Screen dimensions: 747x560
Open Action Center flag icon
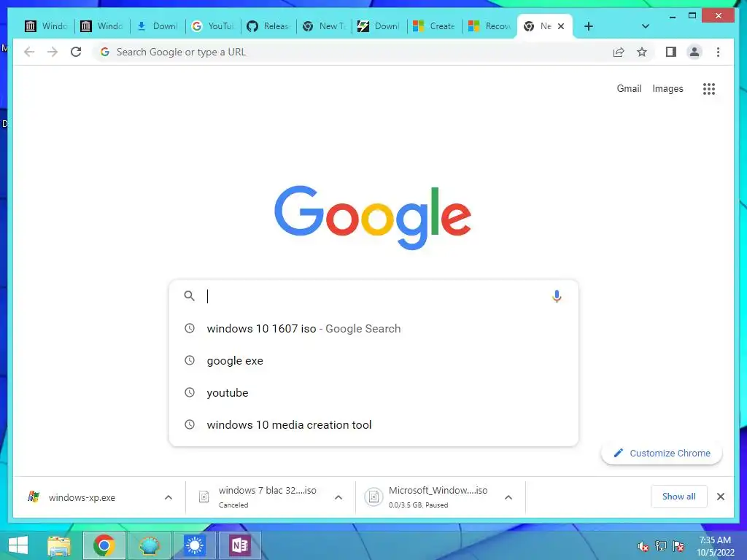(678, 546)
